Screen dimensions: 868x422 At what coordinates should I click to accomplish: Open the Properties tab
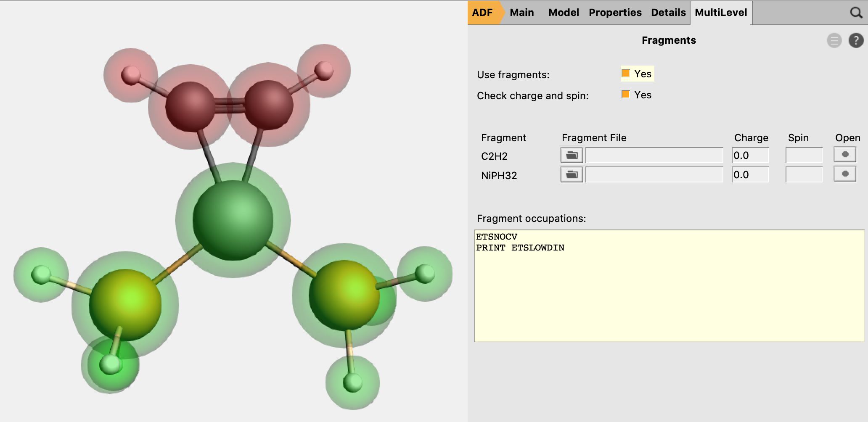pyautogui.click(x=614, y=13)
